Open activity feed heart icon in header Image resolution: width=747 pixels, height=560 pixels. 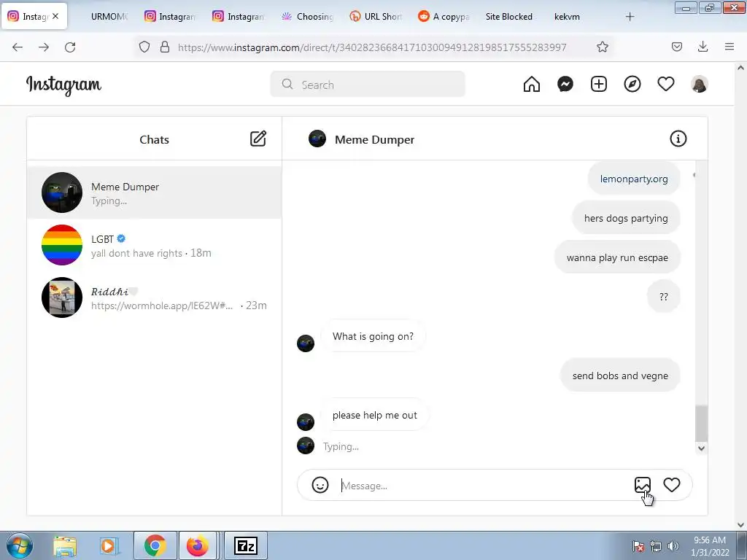[666, 85]
